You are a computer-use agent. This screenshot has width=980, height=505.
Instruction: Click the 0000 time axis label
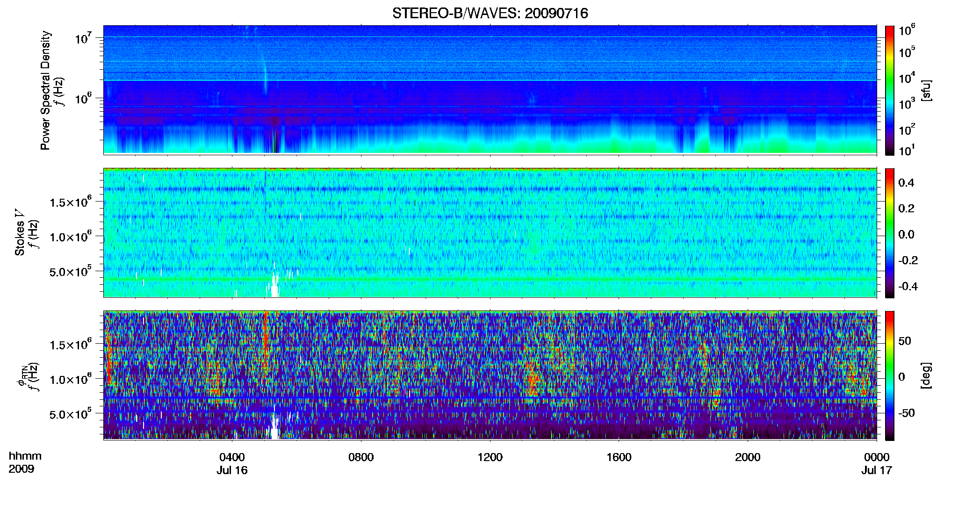(x=877, y=457)
